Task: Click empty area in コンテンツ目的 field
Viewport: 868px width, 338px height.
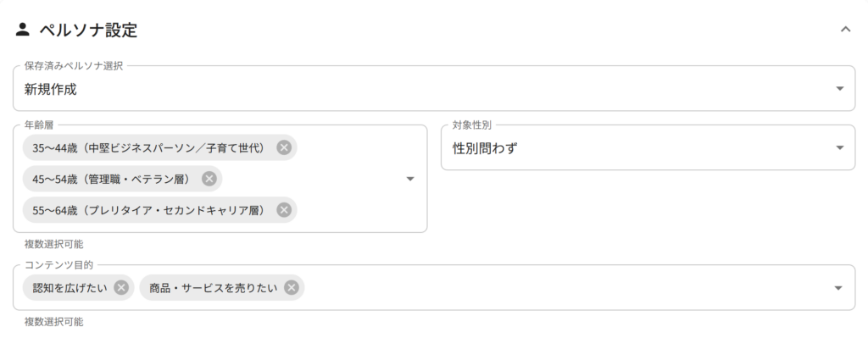Action: pos(565,288)
